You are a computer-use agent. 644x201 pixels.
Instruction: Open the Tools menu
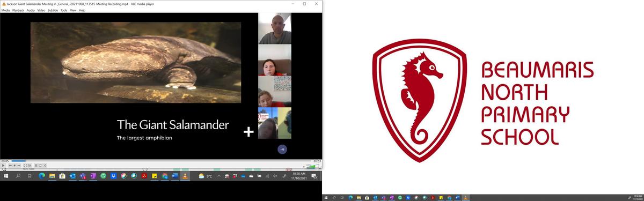point(64,10)
